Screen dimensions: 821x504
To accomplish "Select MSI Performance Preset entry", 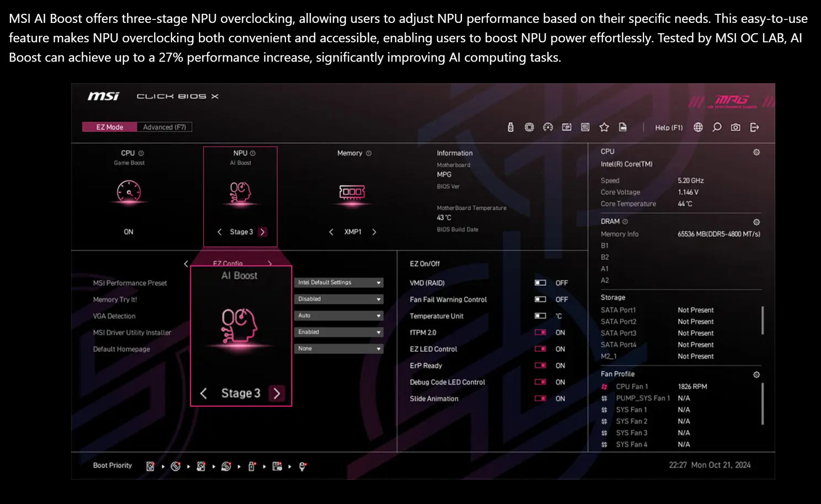I will (x=130, y=283).
